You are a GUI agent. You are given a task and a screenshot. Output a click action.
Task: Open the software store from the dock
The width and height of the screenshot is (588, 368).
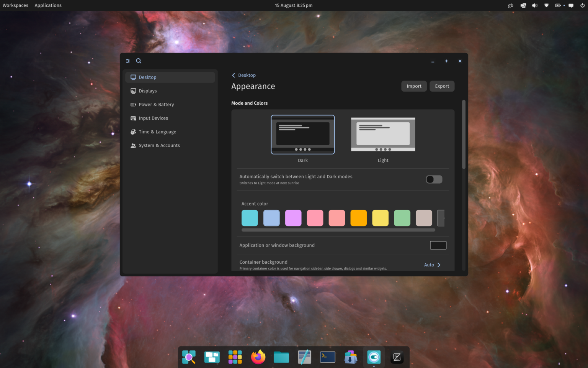[x=350, y=357]
